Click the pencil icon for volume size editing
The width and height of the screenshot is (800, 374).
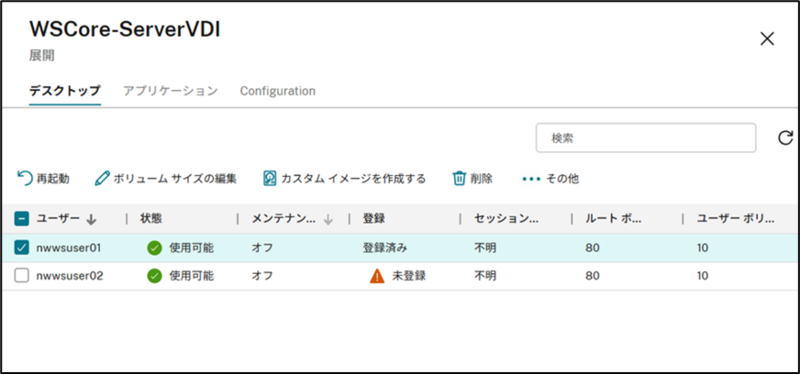(102, 178)
